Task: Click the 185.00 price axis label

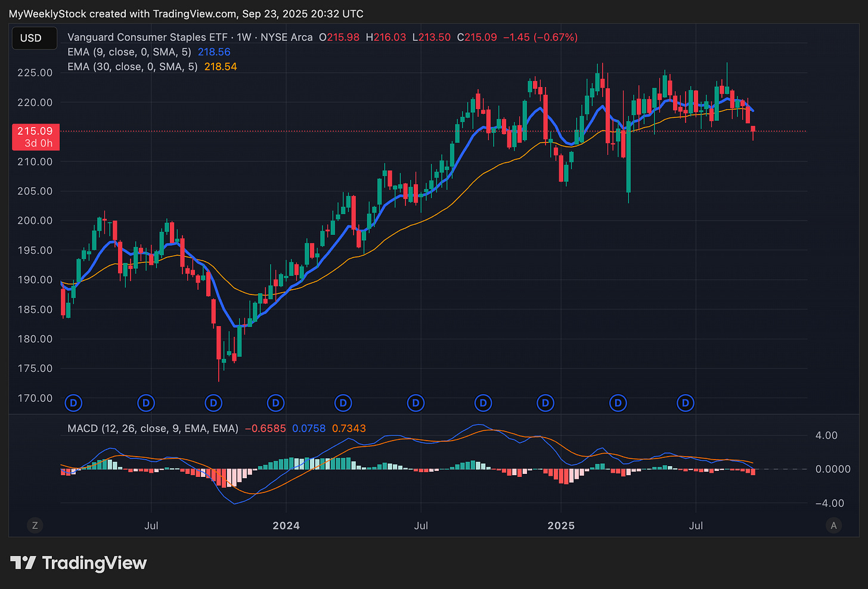Action: pos(35,309)
